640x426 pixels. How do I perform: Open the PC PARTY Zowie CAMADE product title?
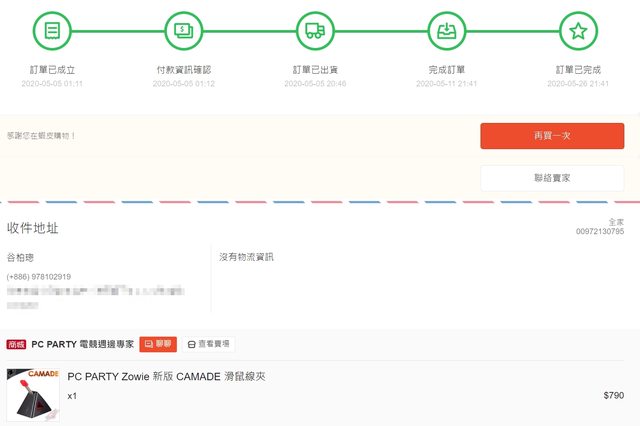166,377
